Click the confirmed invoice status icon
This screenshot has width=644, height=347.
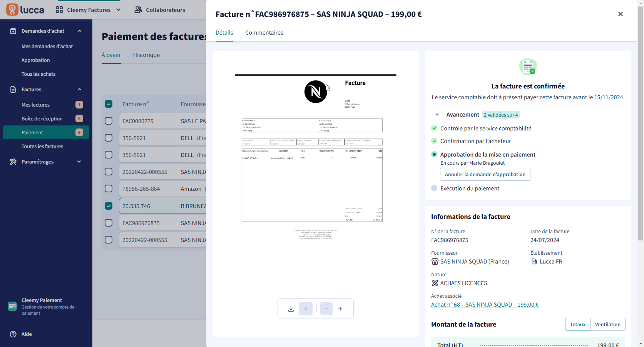tap(528, 67)
